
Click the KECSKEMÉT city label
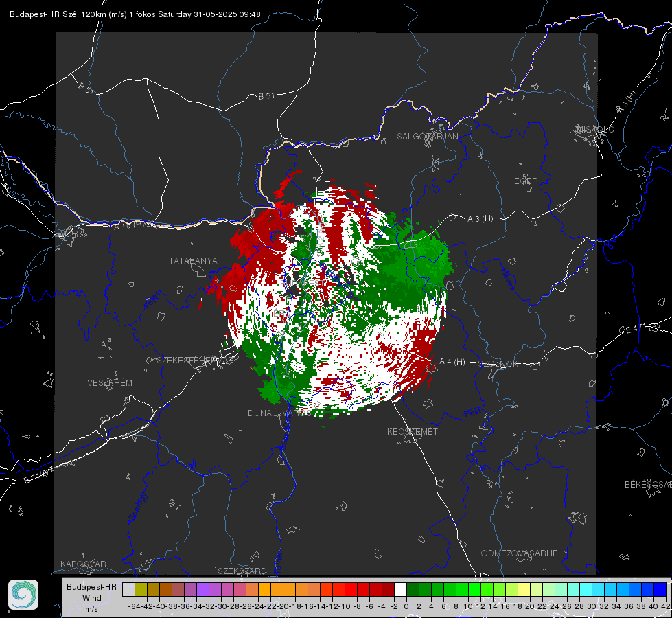(x=413, y=432)
